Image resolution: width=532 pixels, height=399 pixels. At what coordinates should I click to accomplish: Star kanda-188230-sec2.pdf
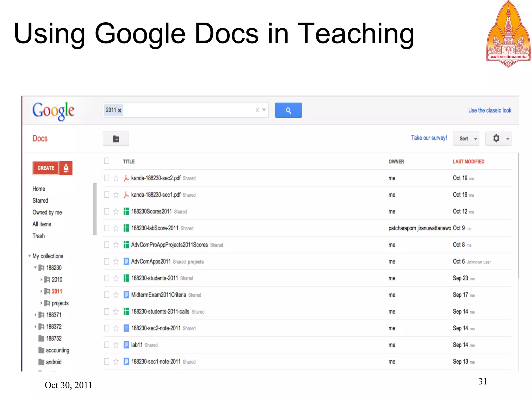pos(116,178)
